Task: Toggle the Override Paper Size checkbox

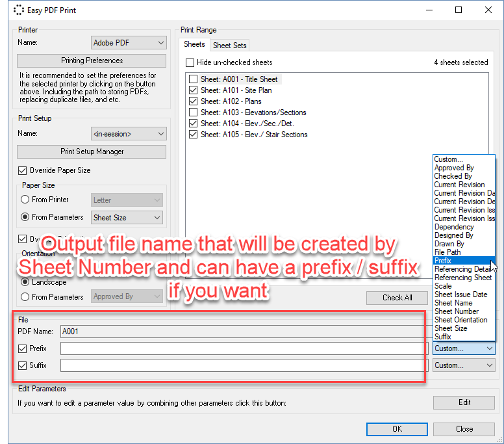Action: point(23,170)
